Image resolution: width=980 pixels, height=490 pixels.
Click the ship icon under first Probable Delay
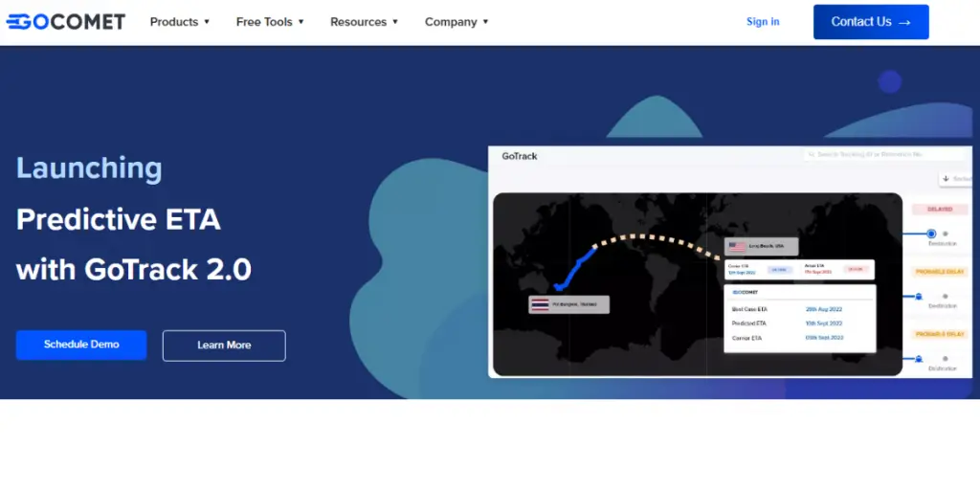(919, 297)
